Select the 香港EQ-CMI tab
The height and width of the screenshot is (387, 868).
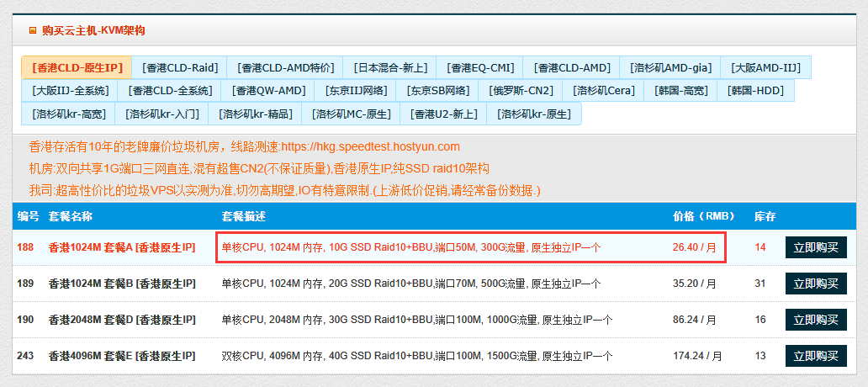[479, 67]
